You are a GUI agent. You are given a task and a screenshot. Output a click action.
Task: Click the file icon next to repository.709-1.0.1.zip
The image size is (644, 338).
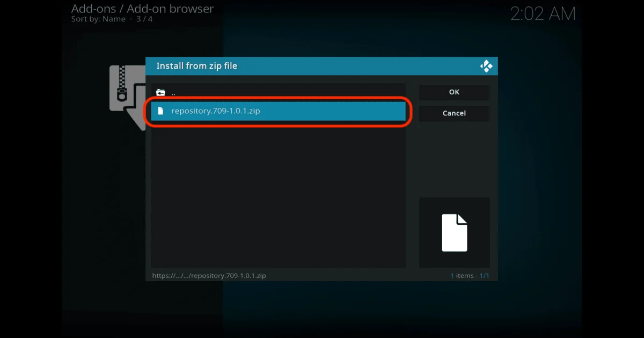[x=162, y=111]
